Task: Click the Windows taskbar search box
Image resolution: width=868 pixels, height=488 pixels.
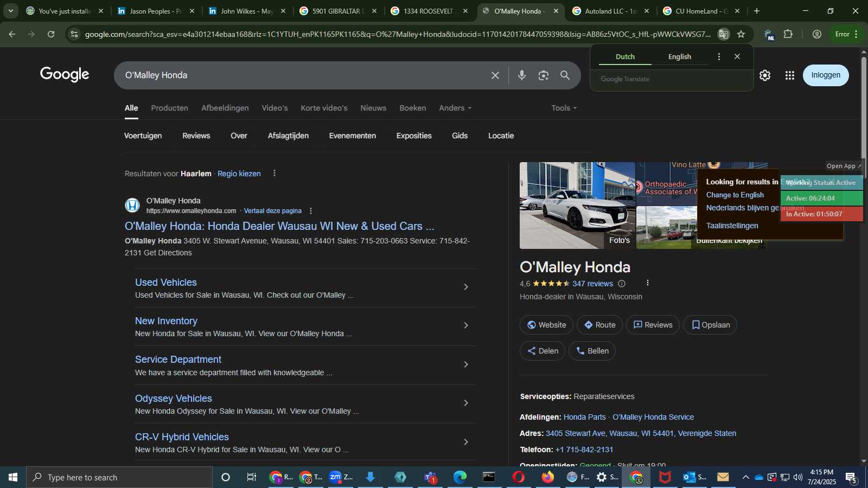Action: [x=119, y=477]
